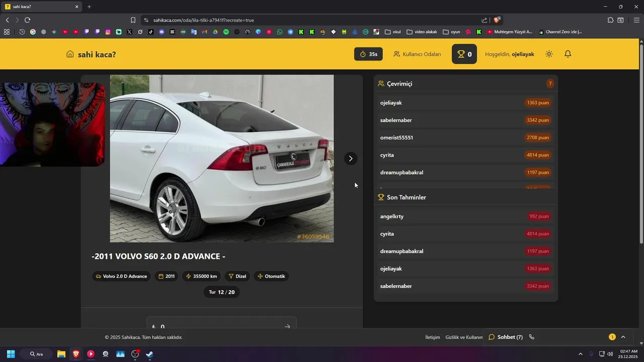The height and width of the screenshot is (362, 644).
Task: Click the Dizel fuel tag
Action: pyautogui.click(x=237, y=276)
